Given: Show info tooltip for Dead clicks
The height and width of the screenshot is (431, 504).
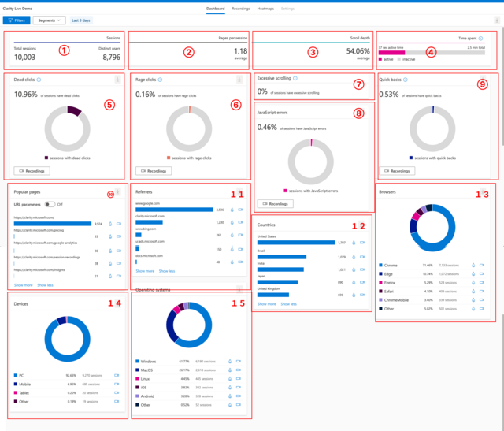Looking at the screenshot, I should point(39,80).
